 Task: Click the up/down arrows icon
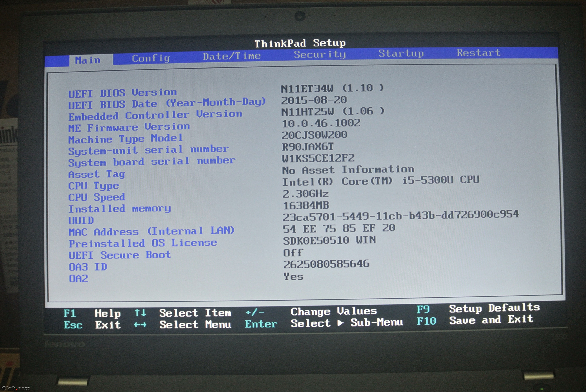click(x=140, y=313)
